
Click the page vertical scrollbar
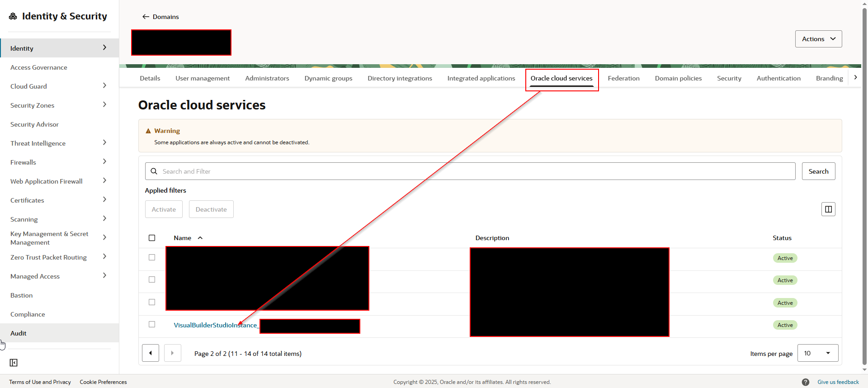click(x=864, y=185)
